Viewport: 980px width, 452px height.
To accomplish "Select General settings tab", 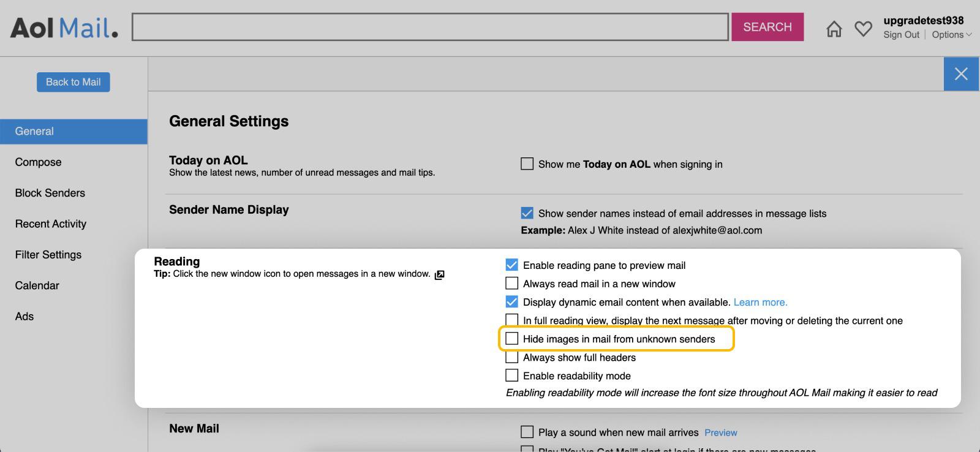I will (x=73, y=131).
